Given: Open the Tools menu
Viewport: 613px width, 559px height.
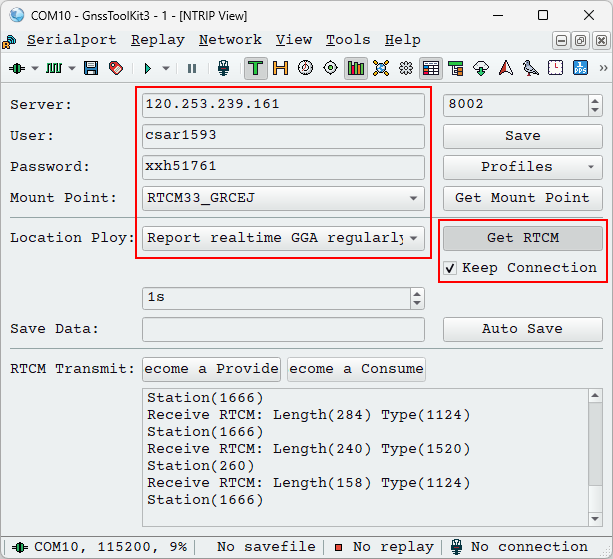Looking at the screenshot, I should 348,40.
